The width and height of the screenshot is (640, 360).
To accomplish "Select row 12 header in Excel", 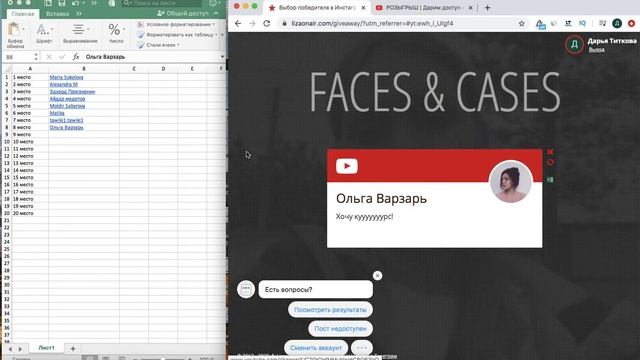I will (x=7, y=156).
